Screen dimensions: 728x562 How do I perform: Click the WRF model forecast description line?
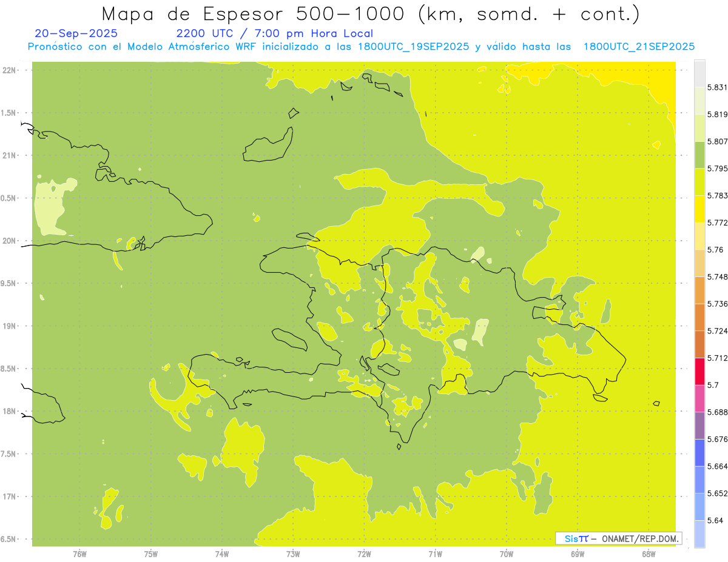(361, 46)
